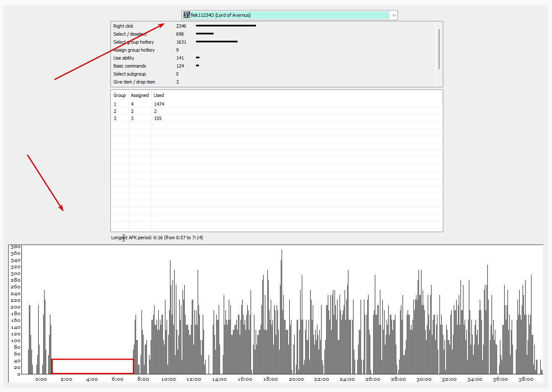Click the Select group hotkey bar indicator
The height and width of the screenshot is (392, 552).
[x=217, y=42]
